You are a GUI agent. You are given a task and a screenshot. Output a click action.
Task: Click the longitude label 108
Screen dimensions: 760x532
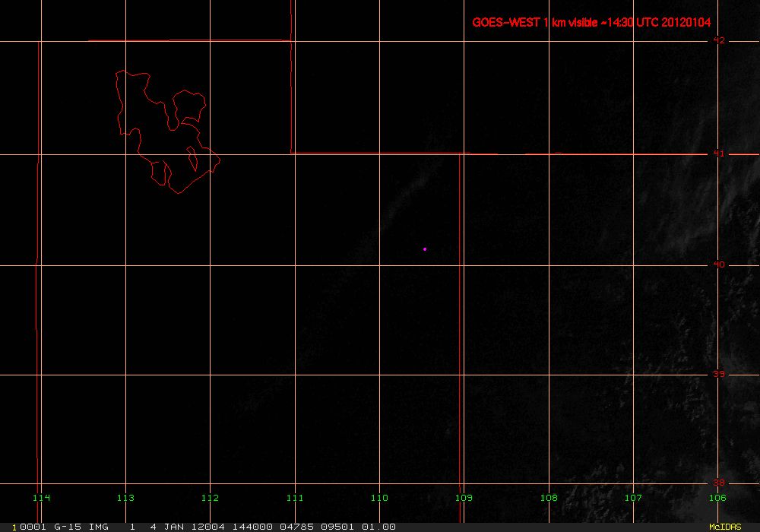point(549,498)
